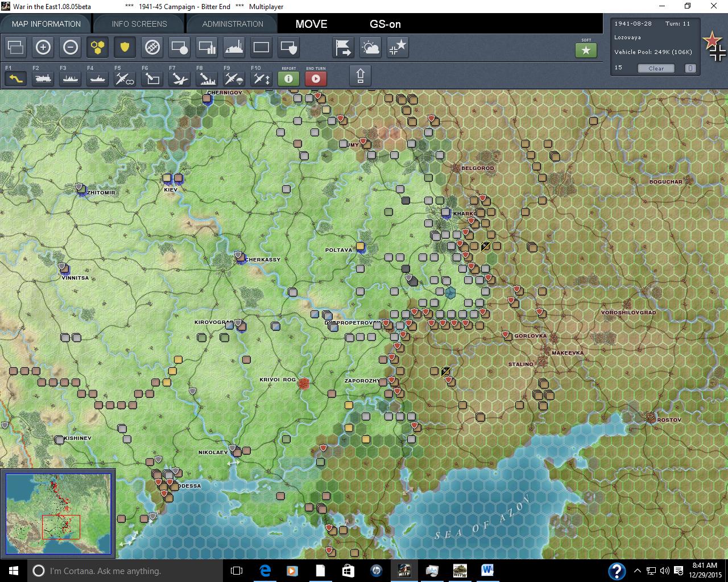The height and width of the screenshot is (582, 728).
Task: Select F1 move mode
Action: tap(16, 78)
